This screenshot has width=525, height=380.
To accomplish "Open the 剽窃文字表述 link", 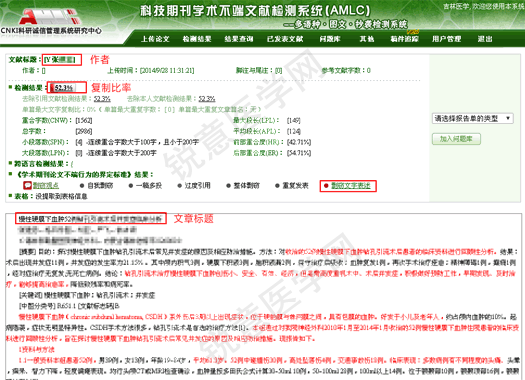I will [x=351, y=185].
